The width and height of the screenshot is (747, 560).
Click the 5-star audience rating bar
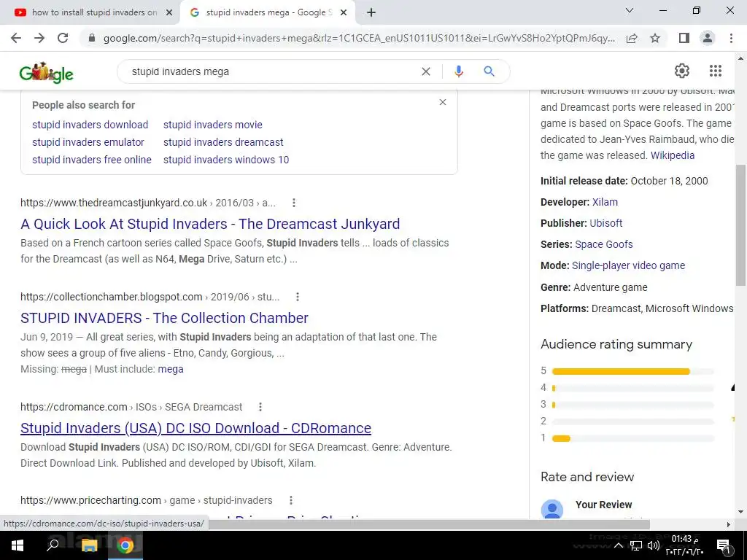632,371
